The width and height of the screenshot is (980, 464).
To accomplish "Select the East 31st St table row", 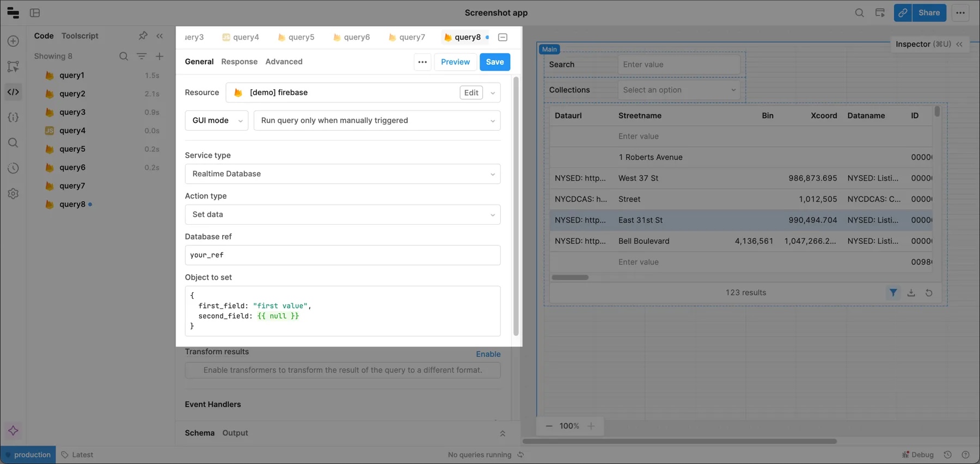I will click(740, 220).
